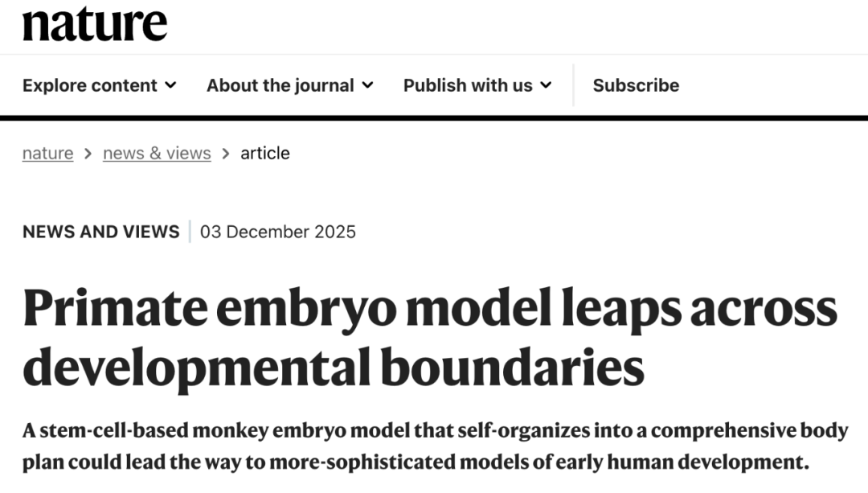Expand the chevron beside Publish with us
Screen dimensions: 868x493
pyautogui.click(x=546, y=85)
